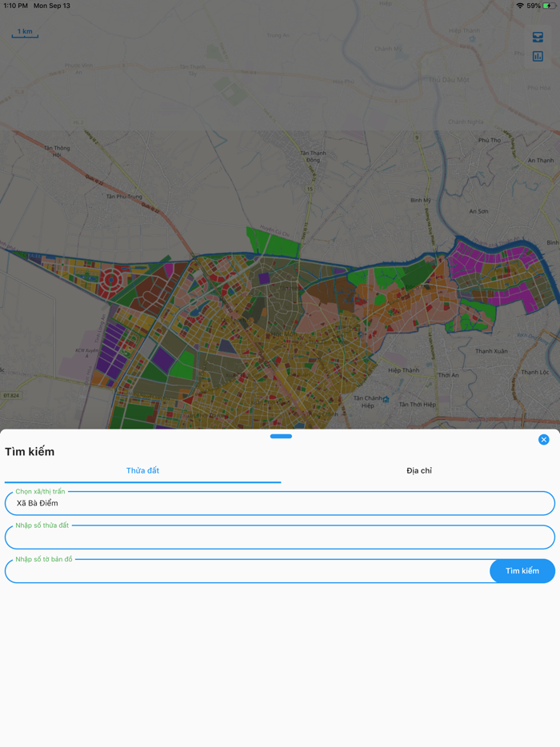
Task: Tap the Tân Thạnh Đông map label
Action: tap(313, 156)
